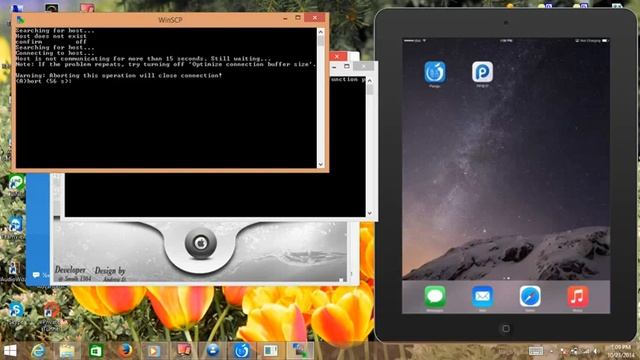Open the Windows Store taskbar icon
Image resolution: width=640 pixels, height=360 pixels.
96,351
